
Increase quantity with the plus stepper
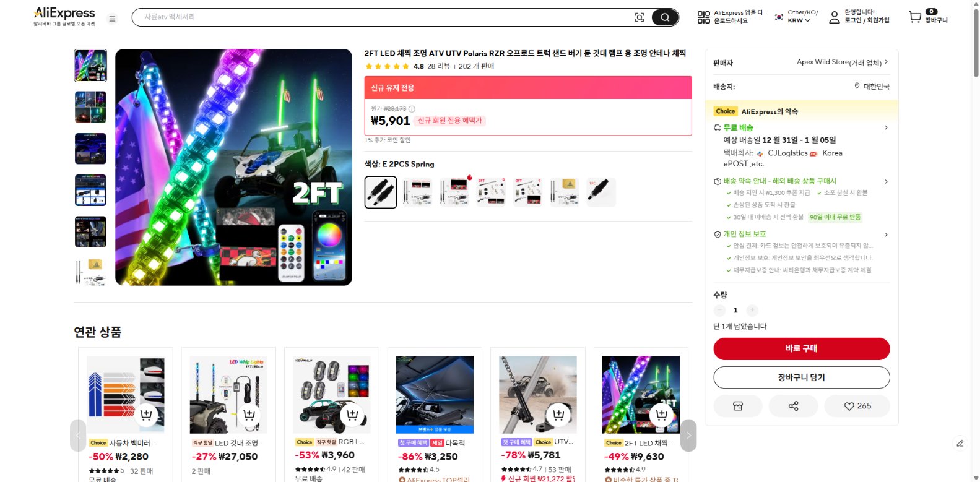coord(752,310)
